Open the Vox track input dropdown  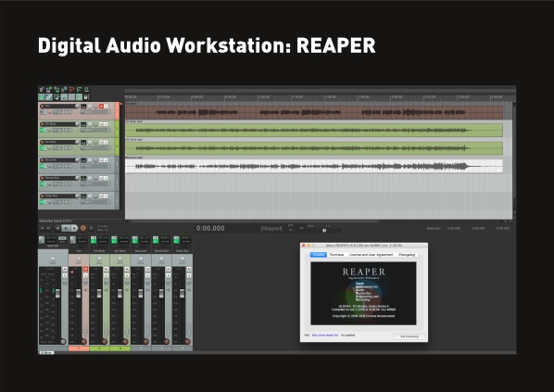click(95, 112)
